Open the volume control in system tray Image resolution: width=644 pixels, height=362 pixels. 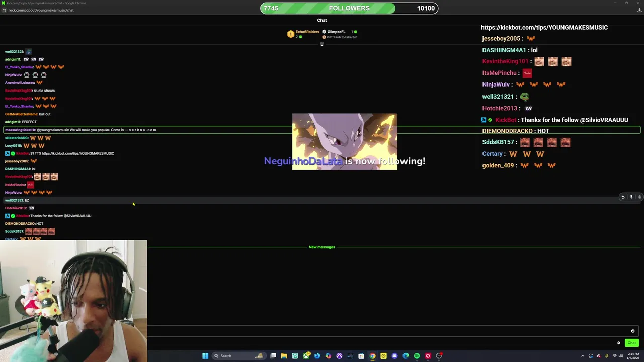tap(621, 356)
